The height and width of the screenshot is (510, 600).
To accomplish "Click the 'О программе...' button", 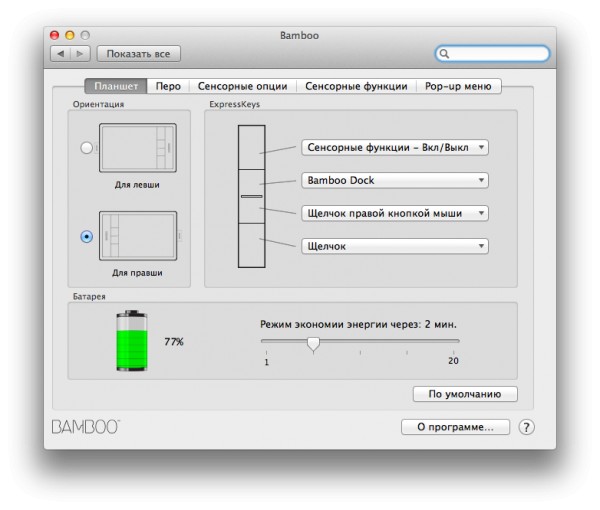I will point(455,427).
